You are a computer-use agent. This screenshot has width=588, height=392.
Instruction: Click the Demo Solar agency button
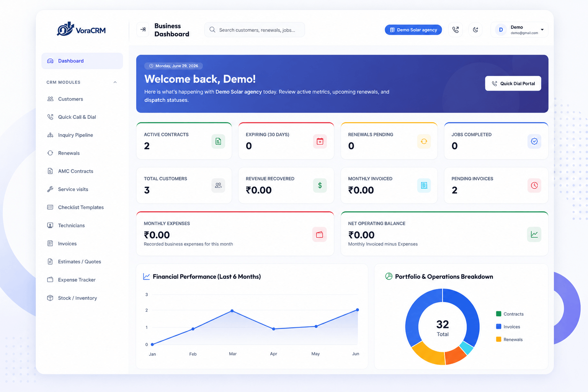[413, 30]
